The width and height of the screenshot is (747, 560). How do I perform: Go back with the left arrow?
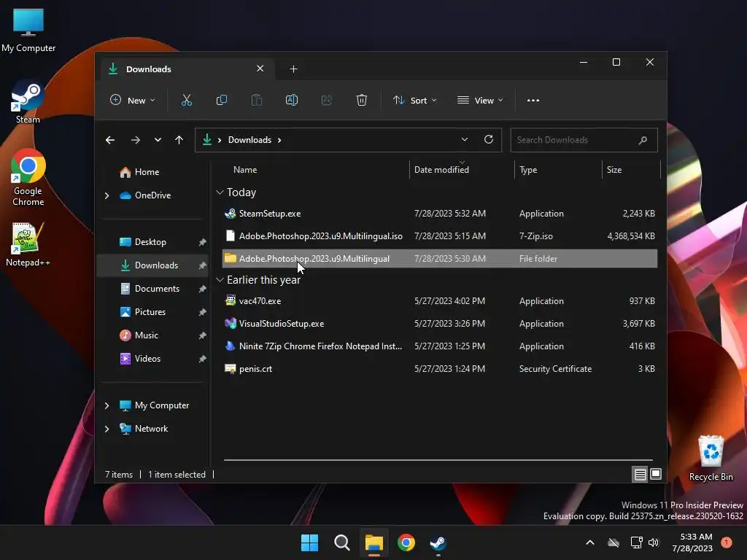click(110, 140)
